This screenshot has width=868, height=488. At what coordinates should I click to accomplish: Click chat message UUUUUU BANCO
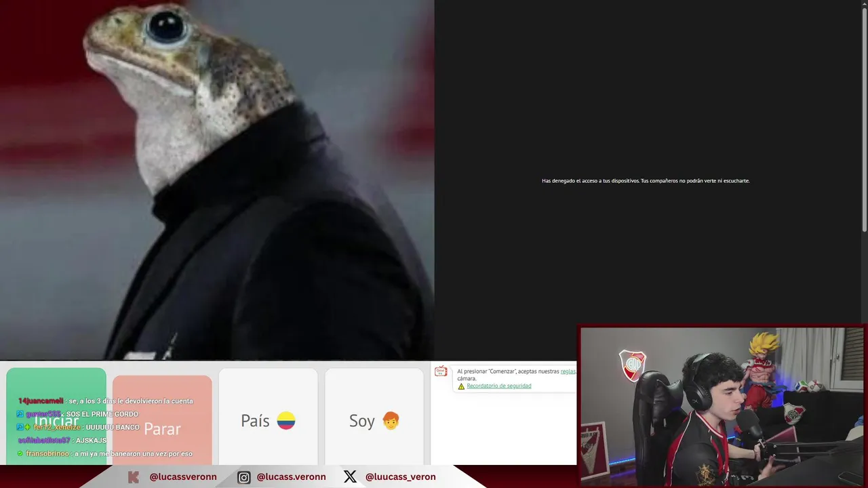point(79,428)
